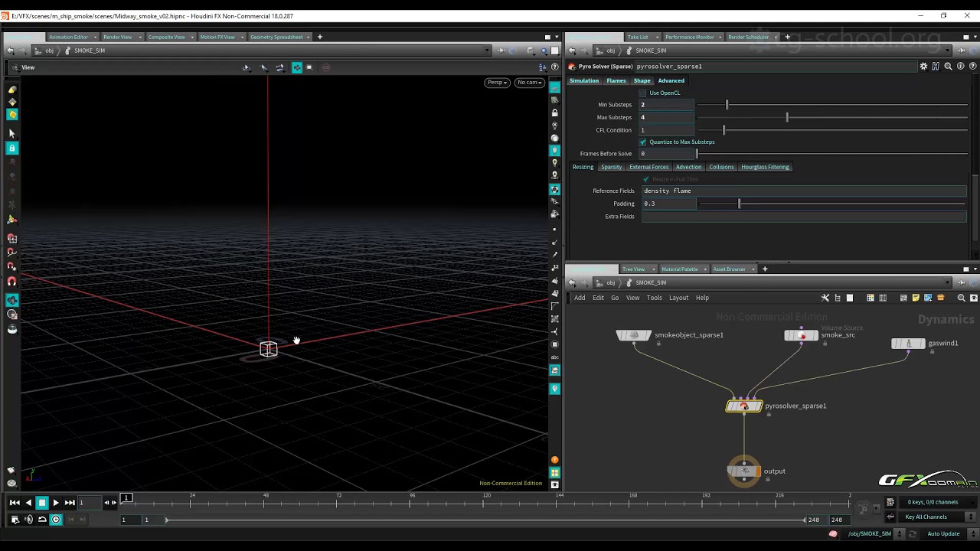Adjust the Padding slider handle
Screen dimensions: 980x551
click(x=739, y=204)
